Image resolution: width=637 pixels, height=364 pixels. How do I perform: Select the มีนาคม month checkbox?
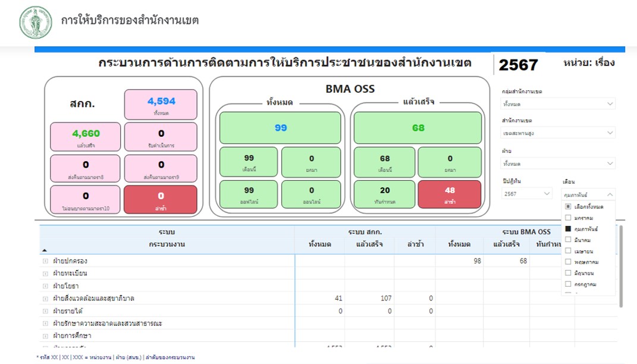pos(568,240)
